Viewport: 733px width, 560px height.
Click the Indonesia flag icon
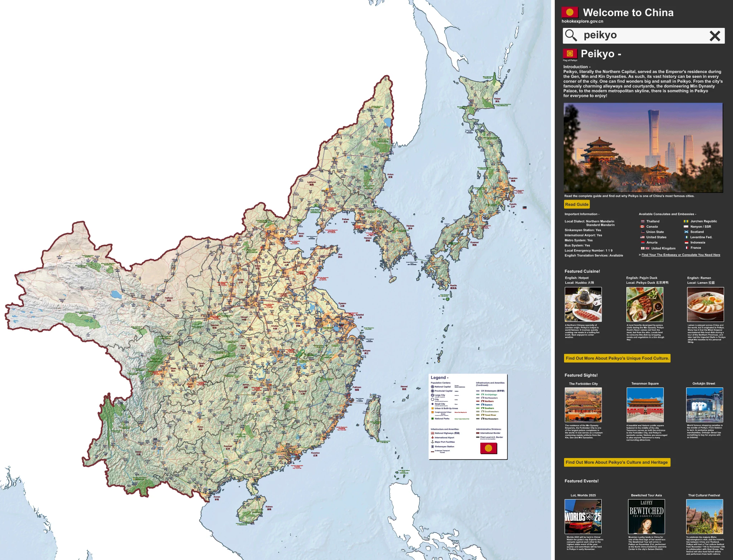(x=686, y=243)
